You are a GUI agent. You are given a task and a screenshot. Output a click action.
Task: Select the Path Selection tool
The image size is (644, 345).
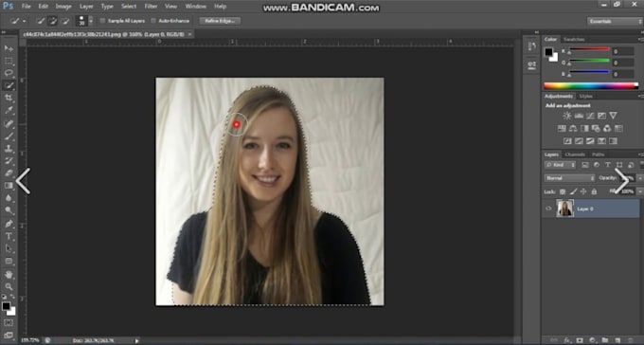[x=9, y=248]
